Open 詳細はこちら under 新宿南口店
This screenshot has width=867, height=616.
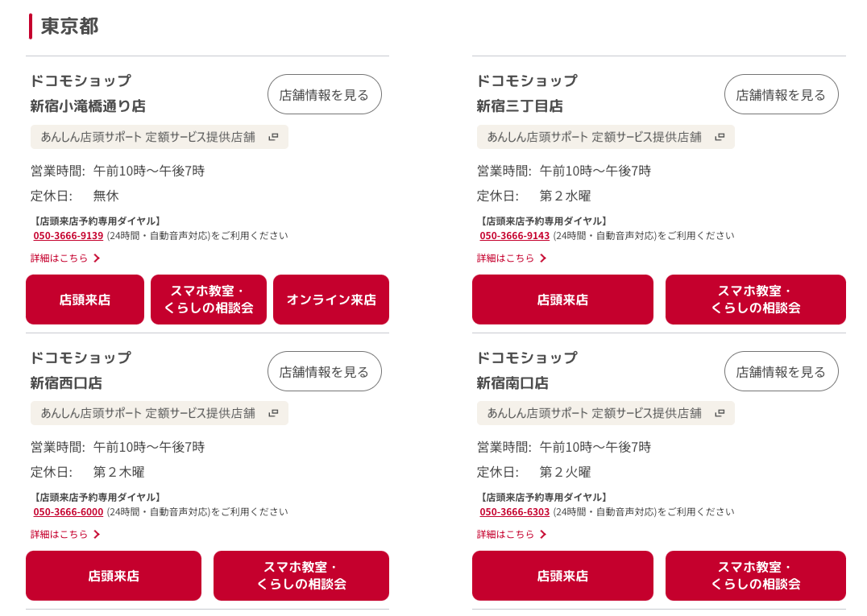505,534
